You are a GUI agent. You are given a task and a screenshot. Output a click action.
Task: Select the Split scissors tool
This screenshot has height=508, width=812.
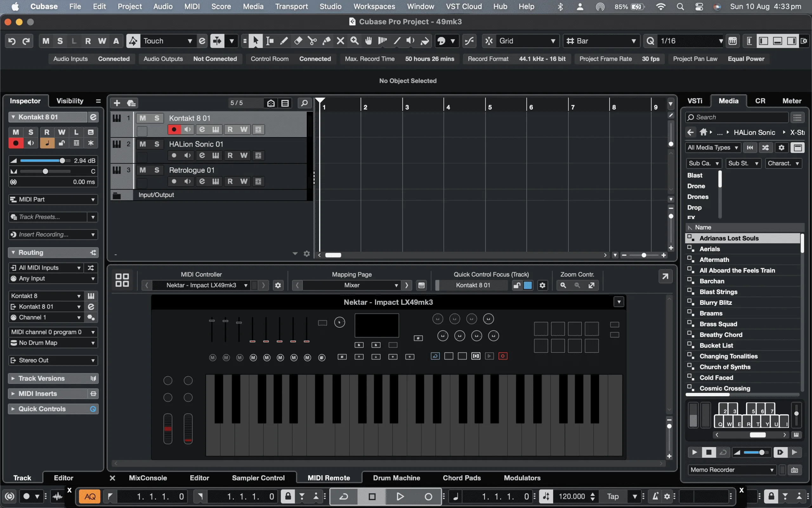[312, 41]
